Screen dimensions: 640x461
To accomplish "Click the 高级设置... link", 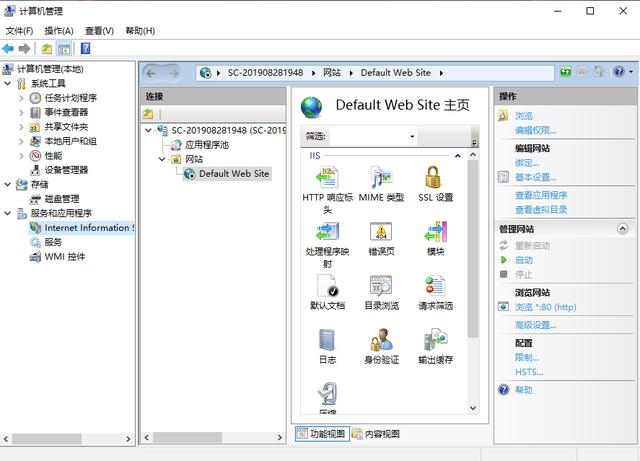I will point(536,325).
